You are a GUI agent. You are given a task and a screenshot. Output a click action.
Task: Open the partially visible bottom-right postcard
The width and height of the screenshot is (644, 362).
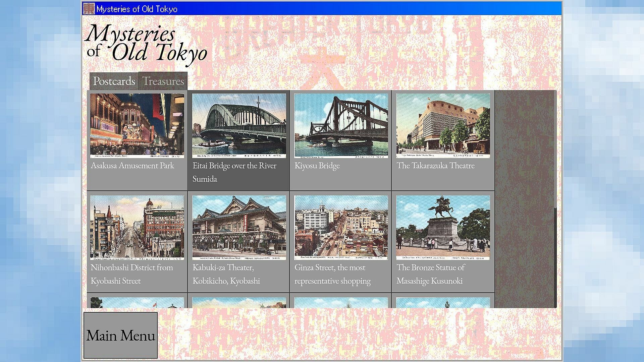443,303
